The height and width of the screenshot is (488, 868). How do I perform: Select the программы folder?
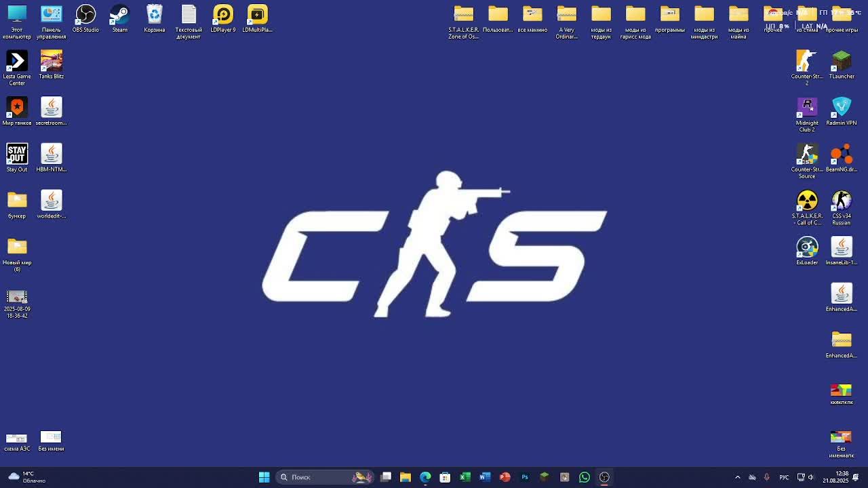point(670,18)
